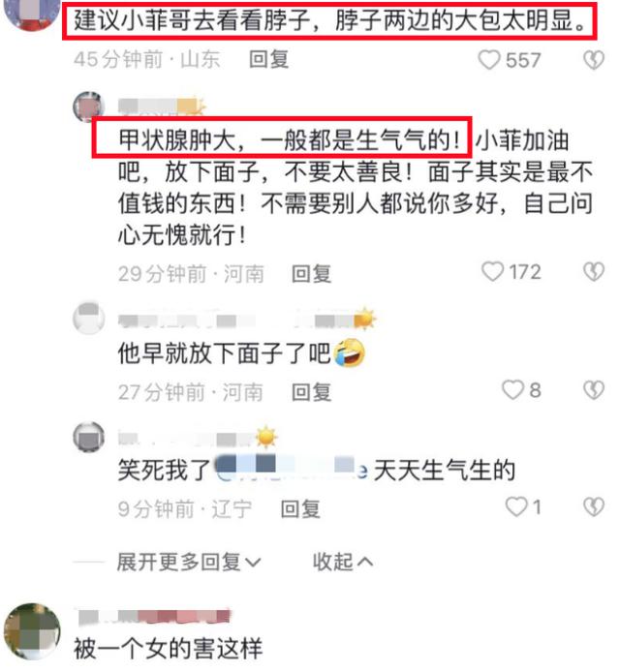Open username above 被一个女的害这样 comment
This screenshot has width=620, height=672.
point(155,616)
